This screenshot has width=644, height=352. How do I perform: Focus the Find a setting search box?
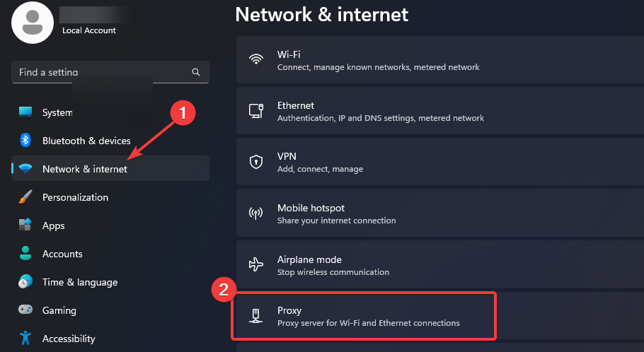[x=103, y=72]
